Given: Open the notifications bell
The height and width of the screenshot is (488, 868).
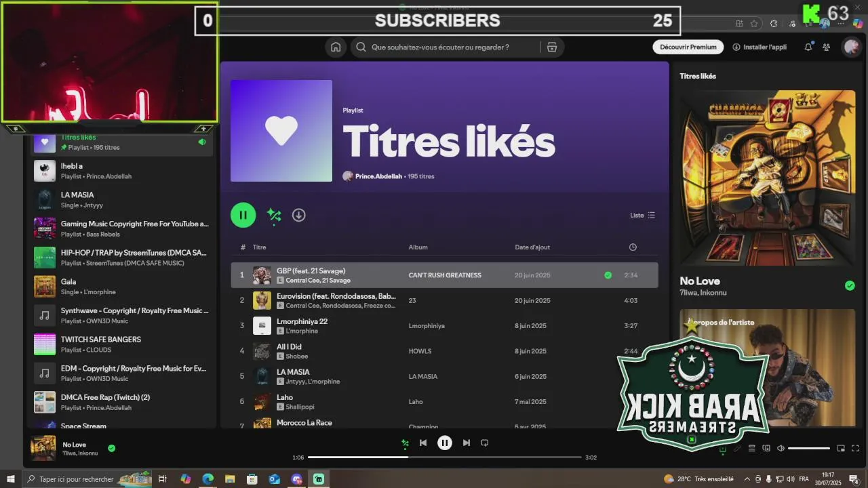Looking at the screenshot, I should pos(808,47).
